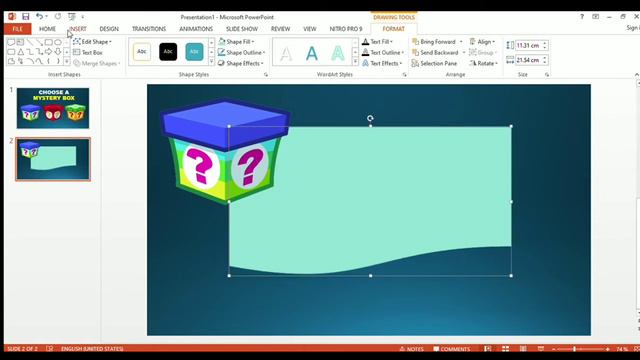640x360 pixels.
Task: Switch to the HOME tab
Action: click(x=47, y=29)
